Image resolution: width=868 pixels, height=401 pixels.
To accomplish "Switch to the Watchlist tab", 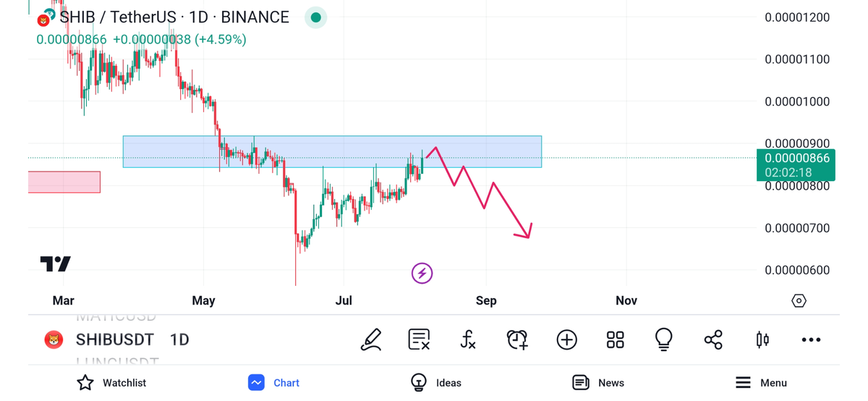I will pyautogui.click(x=111, y=383).
